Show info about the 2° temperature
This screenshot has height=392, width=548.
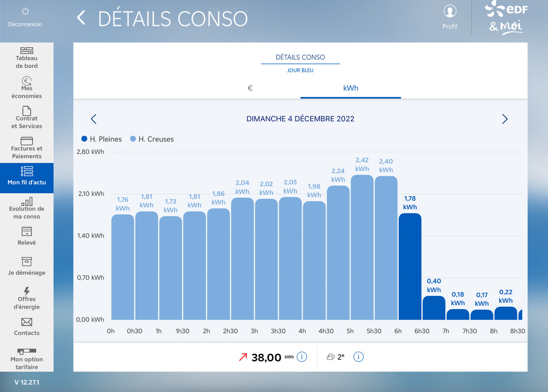[x=358, y=357]
